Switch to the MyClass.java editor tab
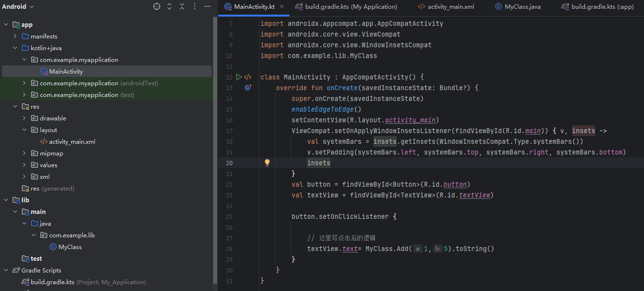Screen dimensions: 644x291 point(517,7)
